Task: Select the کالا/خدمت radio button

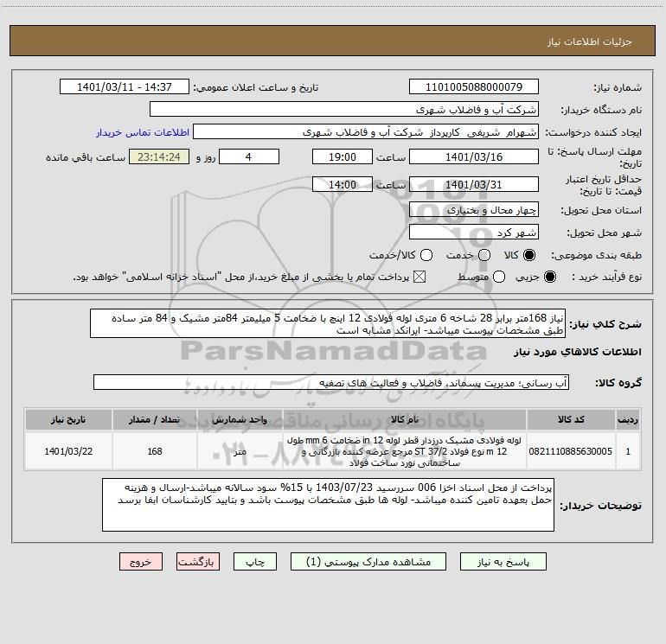Action: pos(426,255)
